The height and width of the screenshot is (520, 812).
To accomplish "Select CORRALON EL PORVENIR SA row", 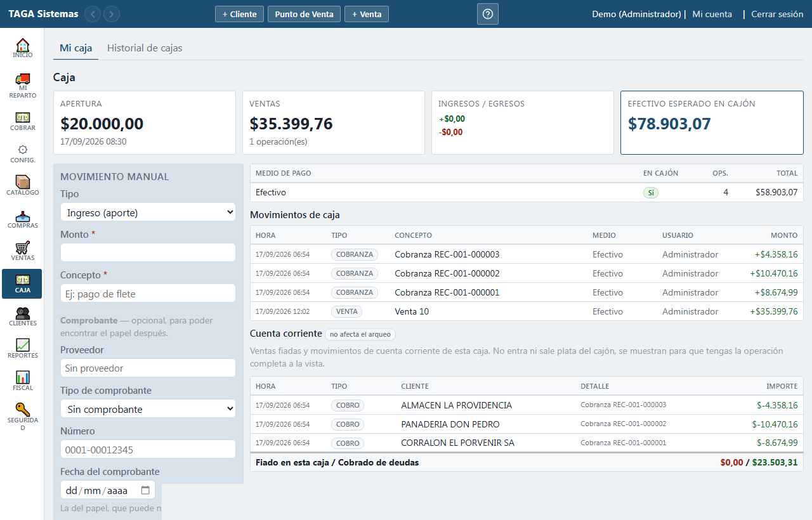I will pos(527,443).
